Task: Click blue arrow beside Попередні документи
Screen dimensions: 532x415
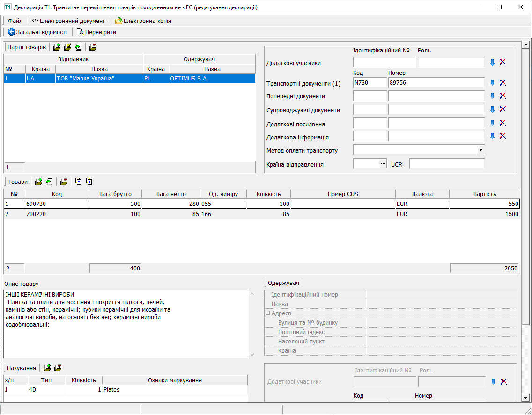Action: click(492, 96)
